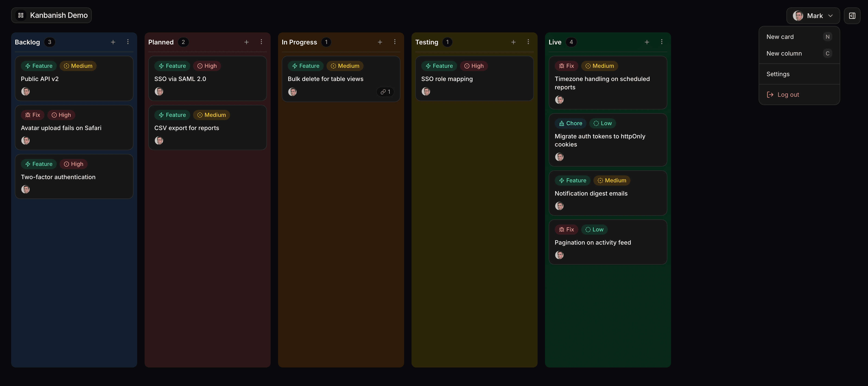Click assignee avatar on Pagination card
868x386 pixels.
coord(559,255)
